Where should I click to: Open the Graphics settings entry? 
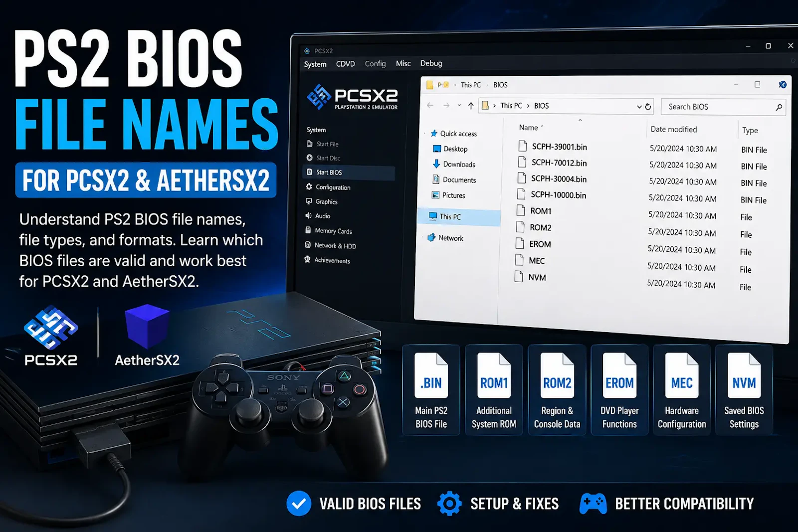pos(322,201)
